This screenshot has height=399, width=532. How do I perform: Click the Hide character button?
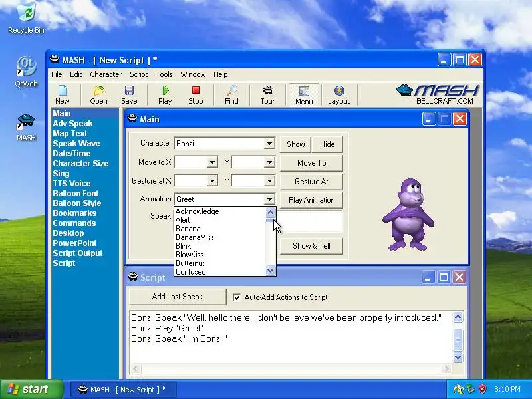click(x=327, y=144)
